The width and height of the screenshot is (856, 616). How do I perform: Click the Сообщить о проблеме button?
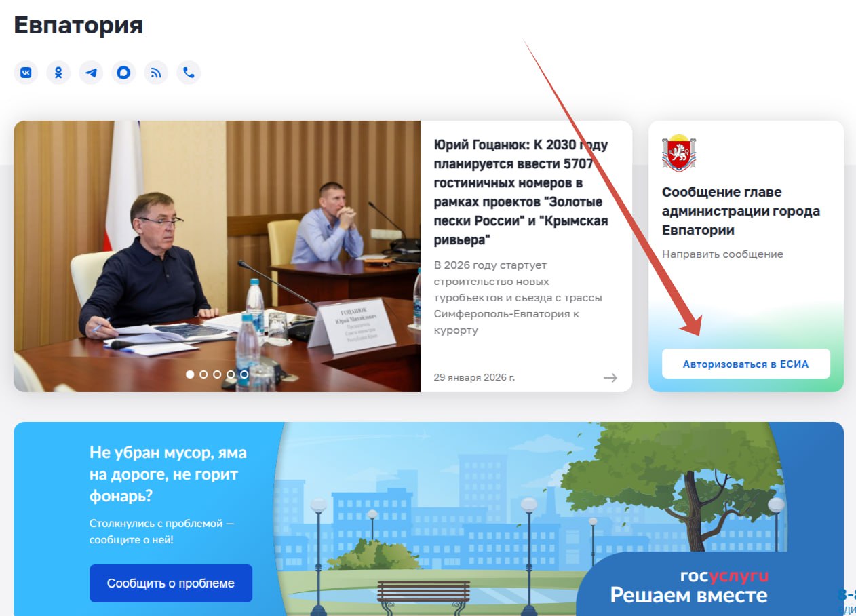pos(171,583)
